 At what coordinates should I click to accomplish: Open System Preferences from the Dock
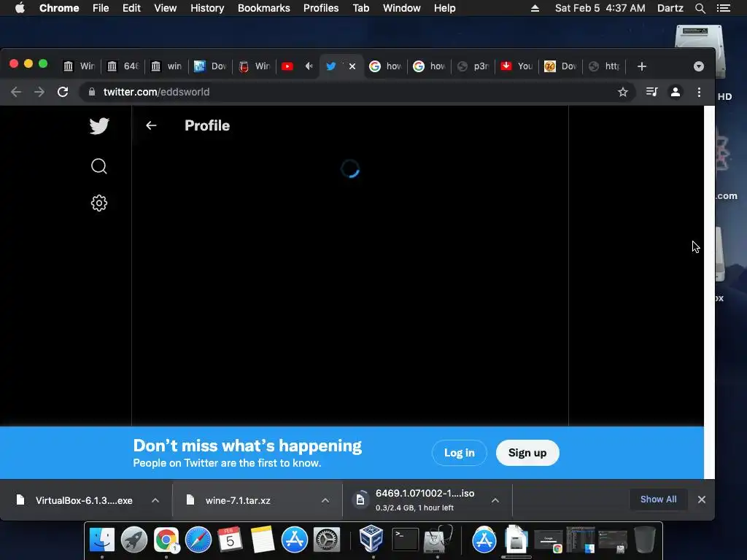click(x=326, y=540)
